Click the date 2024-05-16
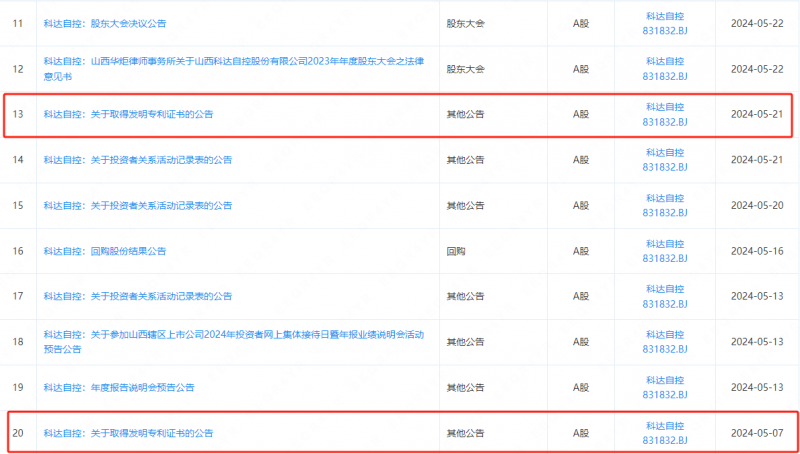This screenshot has height=454, width=800. [x=757, y=251]
